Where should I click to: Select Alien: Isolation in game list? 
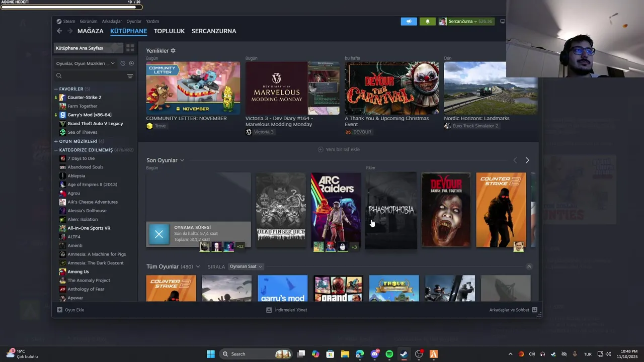click(83, 219)
